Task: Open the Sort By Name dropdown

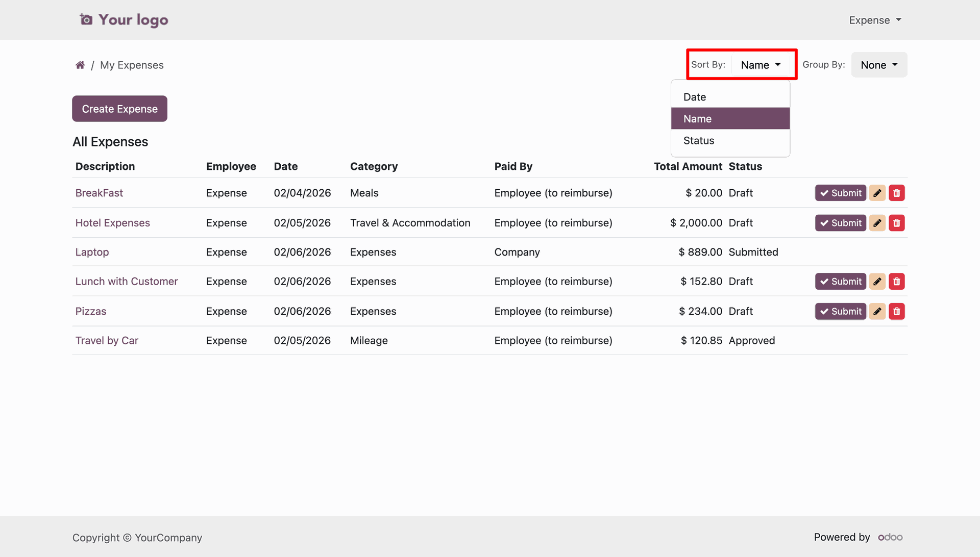Action: pyautogui.click(x=761, y=65)
